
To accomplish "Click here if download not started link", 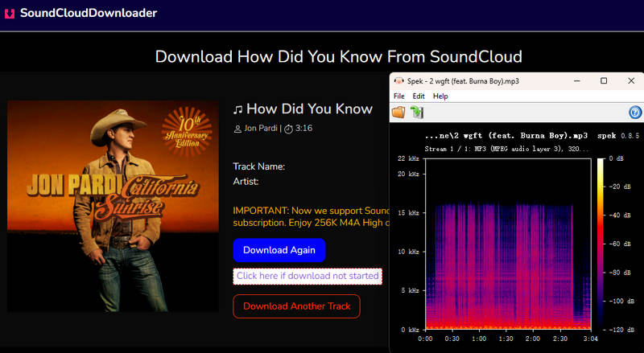I will tap(308, 276).
